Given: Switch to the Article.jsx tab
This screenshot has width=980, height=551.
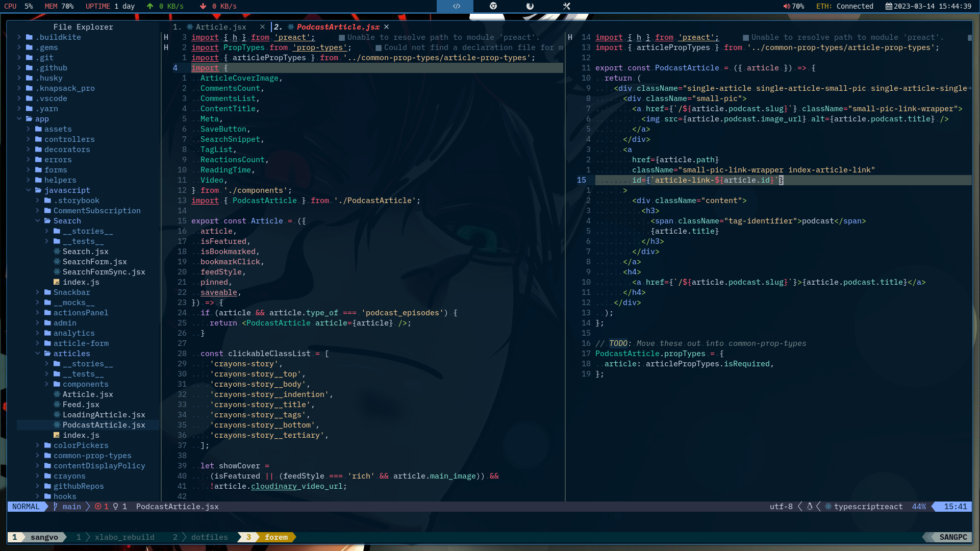Looking at the screenshot, I should [x=220, y=27].
